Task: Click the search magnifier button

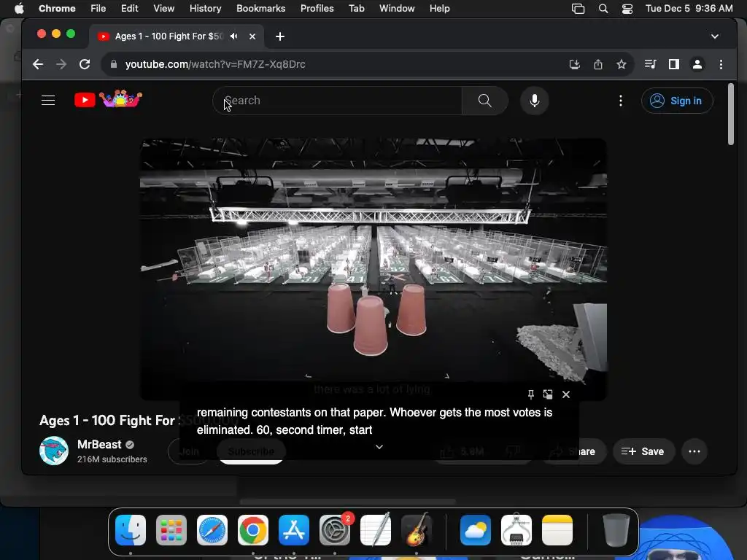Action: tap(484, 101)
